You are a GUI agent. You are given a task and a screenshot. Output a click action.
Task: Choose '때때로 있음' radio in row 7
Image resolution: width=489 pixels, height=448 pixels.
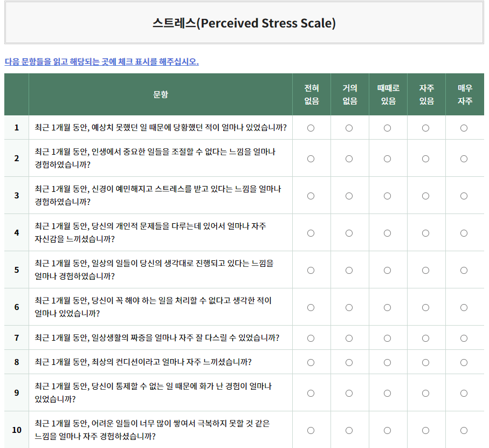(387, 338)
